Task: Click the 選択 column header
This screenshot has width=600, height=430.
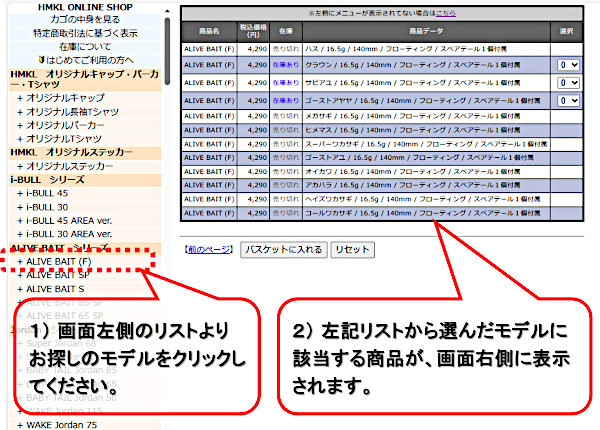Action: tap(567, 31)
